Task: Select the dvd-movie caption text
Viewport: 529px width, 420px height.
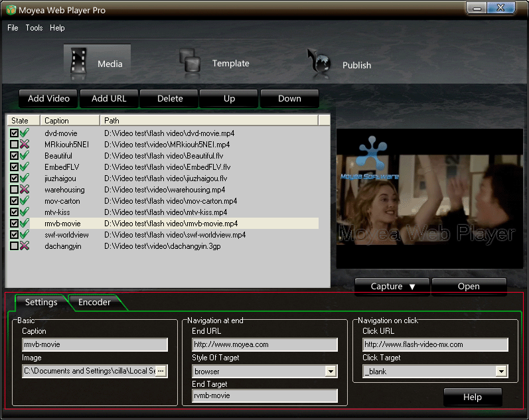Action: [x=60, y=133]
